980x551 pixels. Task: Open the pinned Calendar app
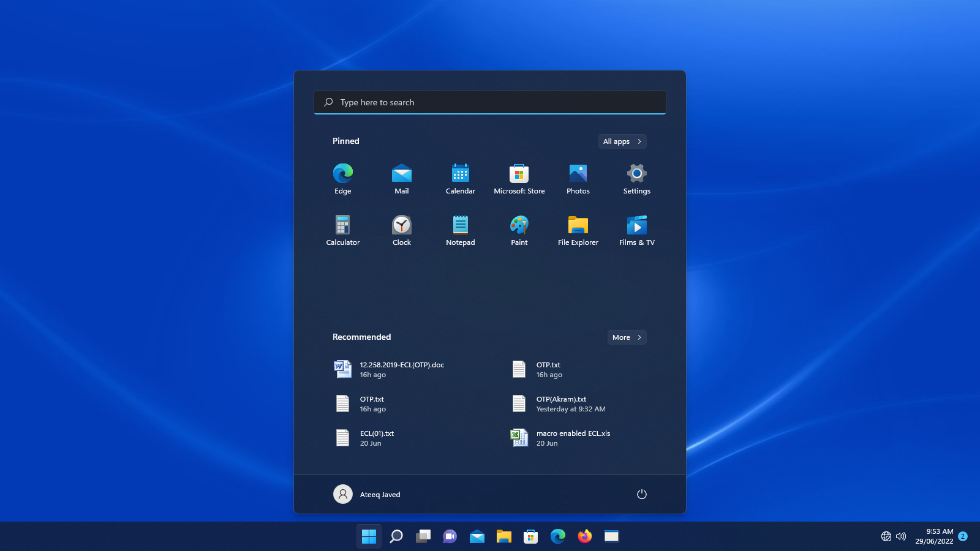coord(461,179)
